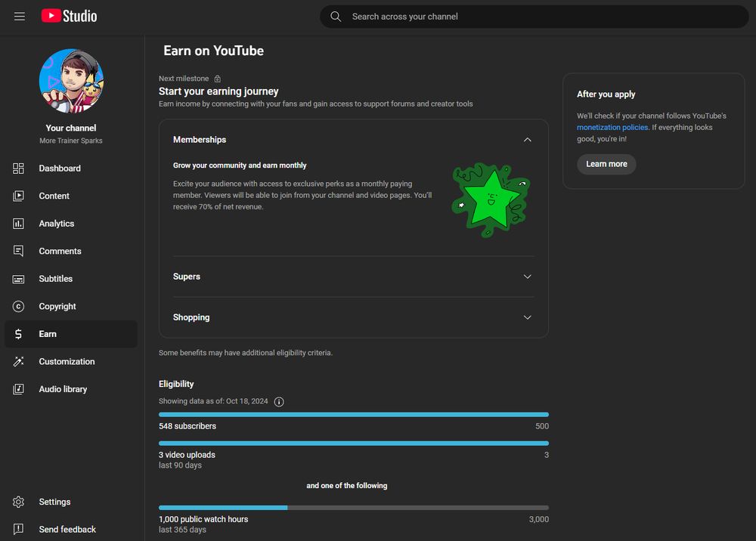Select the Earn menu item

click(x=71, y=334)
